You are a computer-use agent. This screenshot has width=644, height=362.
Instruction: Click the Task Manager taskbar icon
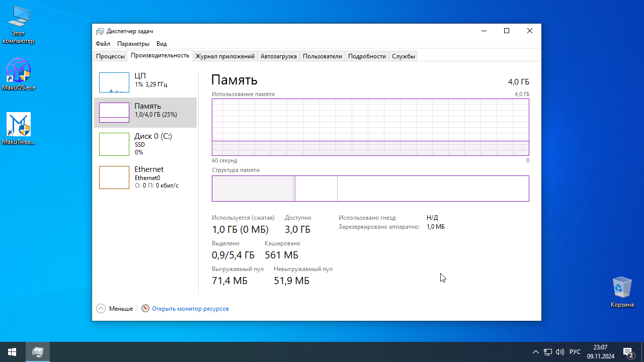click(x=37, y=352)
